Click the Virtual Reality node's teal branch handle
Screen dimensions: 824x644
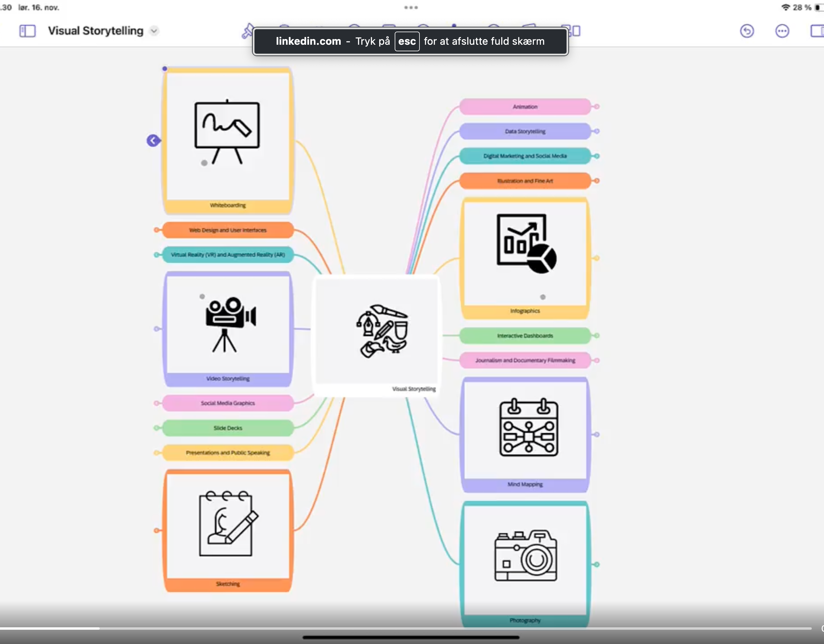156,255
